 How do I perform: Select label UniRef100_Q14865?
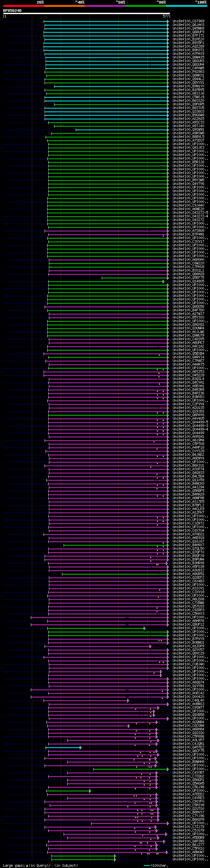[x=188, y=281]
